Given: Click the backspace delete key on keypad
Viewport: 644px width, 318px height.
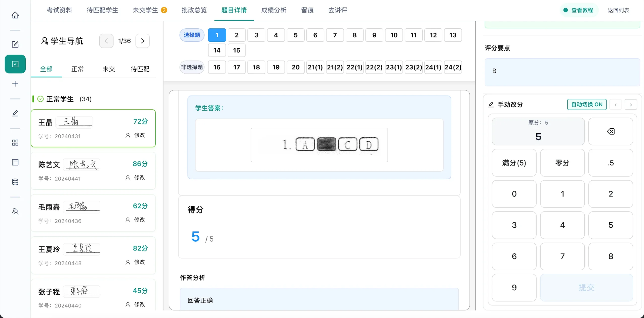Looking at the screenshot, I should (611, 131).
